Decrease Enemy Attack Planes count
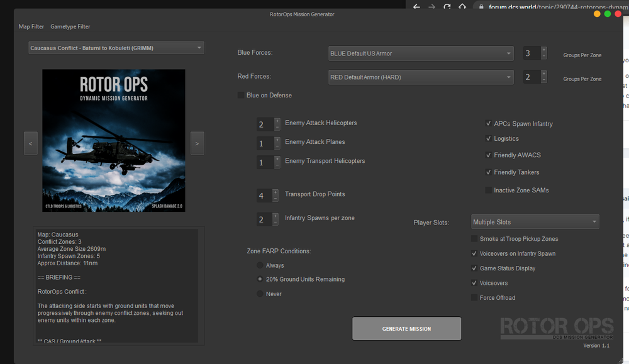 pos(277,146)
